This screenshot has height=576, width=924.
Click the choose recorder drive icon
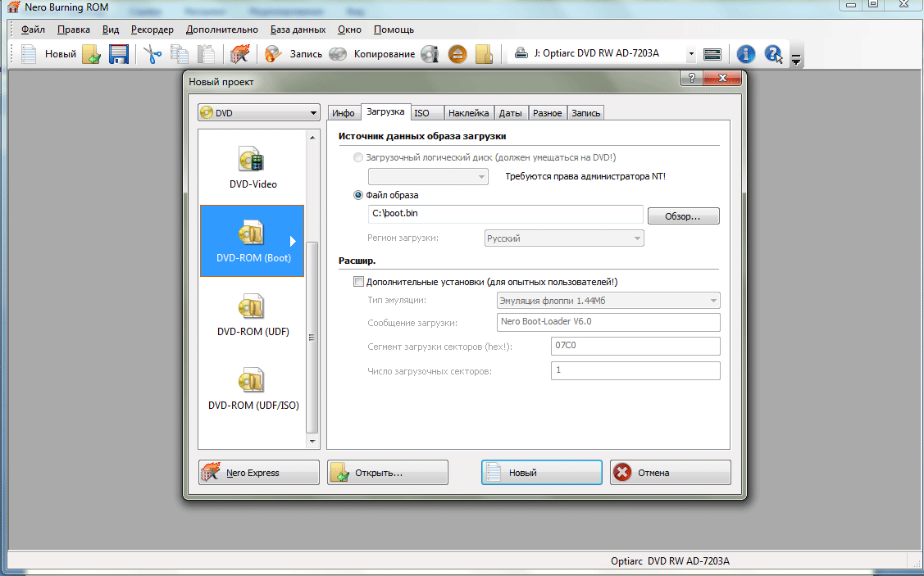coord(712,54)
